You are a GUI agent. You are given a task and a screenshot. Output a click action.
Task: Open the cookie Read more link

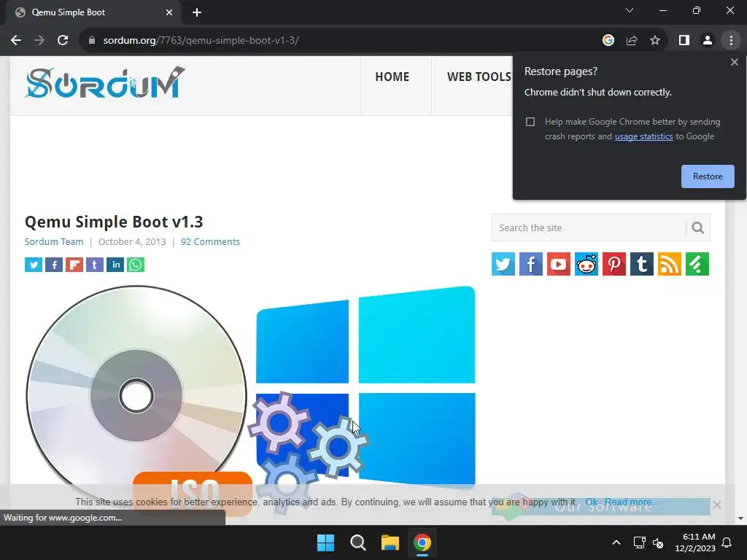coord(631,502)
